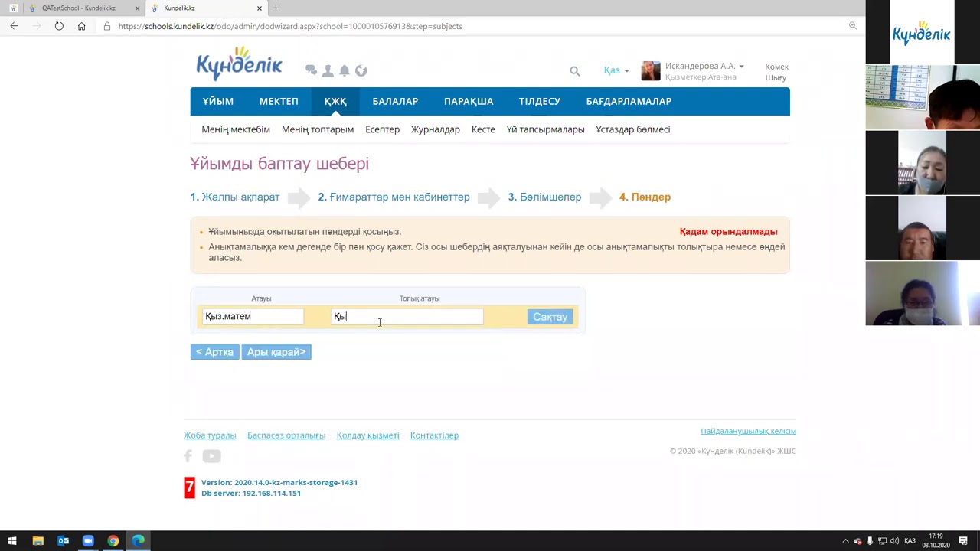Expand the Искандерова А.А. user menu

pos(704,67)
